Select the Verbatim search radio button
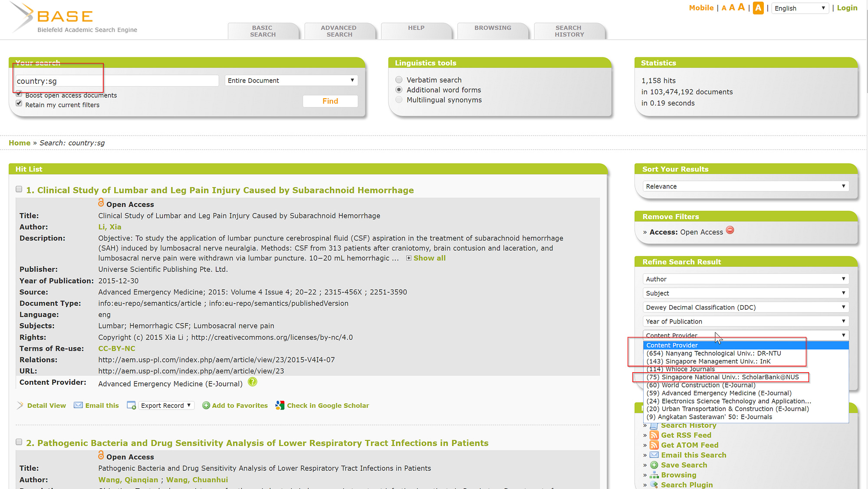 pos(399,80)
